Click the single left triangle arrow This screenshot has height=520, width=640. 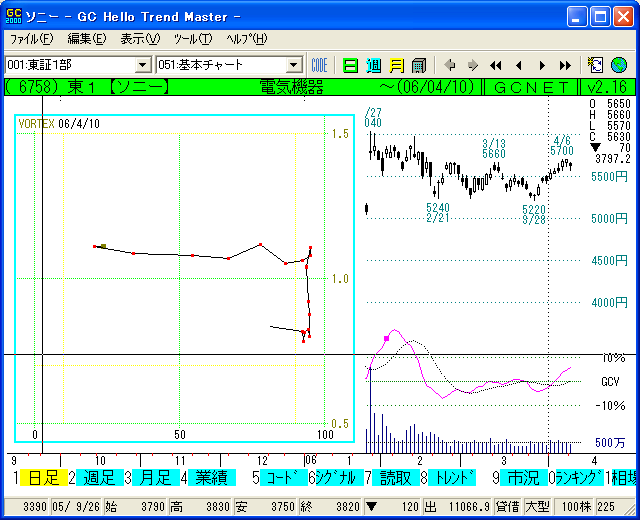point(519,65)
